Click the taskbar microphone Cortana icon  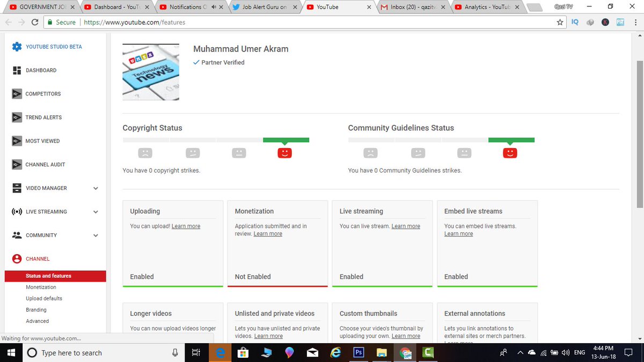175,352
